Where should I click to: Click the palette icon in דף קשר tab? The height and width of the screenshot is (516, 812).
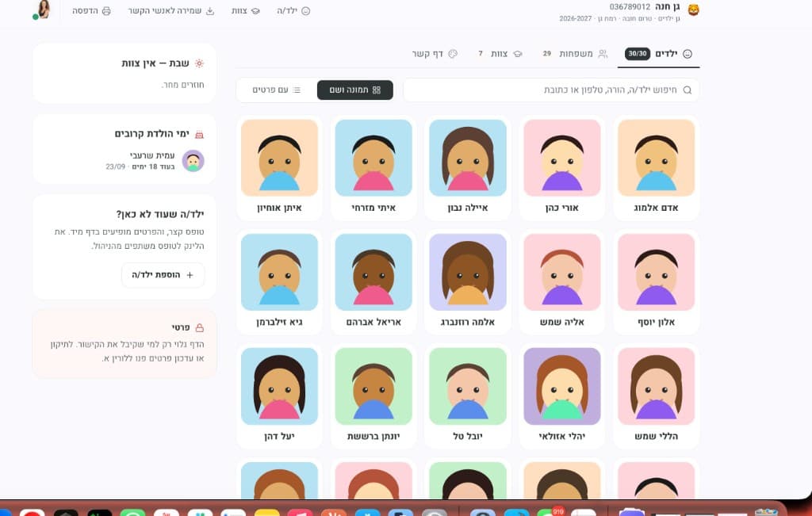453,54
